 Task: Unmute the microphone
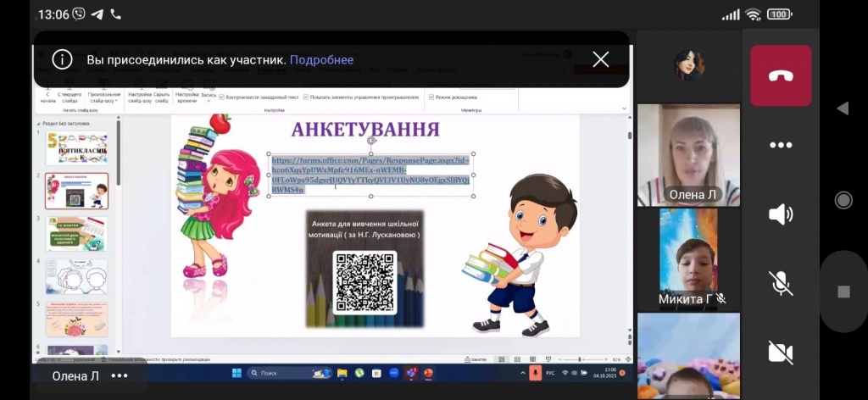click(781, 282)
